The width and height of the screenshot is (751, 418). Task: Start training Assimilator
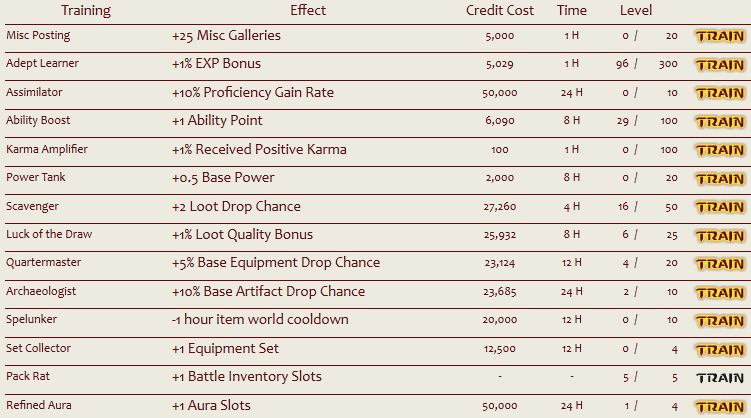click(720, 93)
